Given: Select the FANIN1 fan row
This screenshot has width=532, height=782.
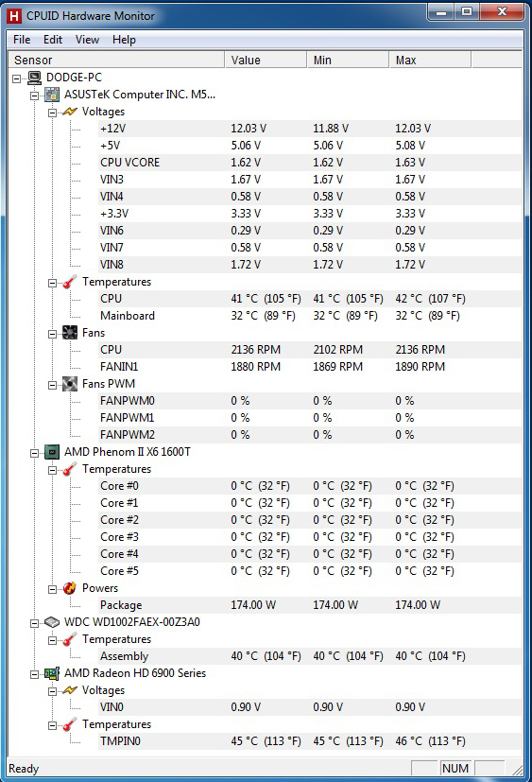Looking at the screenshot, I should 310,367.
